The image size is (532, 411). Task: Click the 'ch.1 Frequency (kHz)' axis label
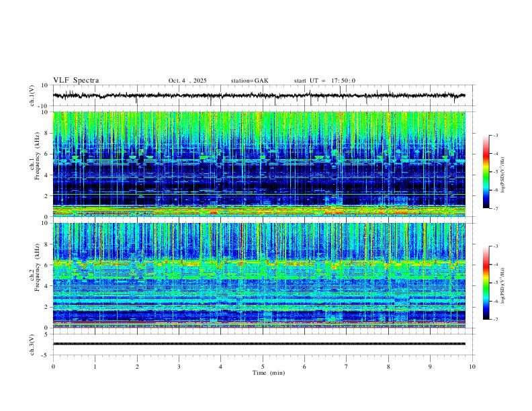pyautogui.click(x=34, y=156)
